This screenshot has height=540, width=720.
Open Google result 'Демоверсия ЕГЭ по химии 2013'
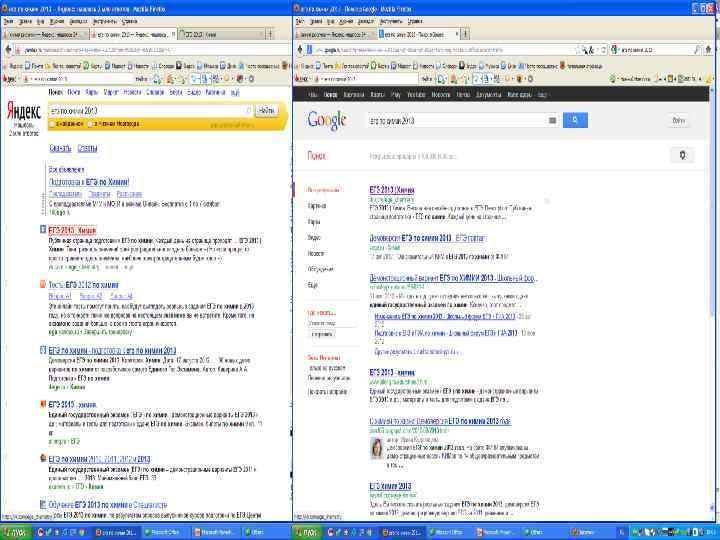pyautogui.click(x=427, y=238)
